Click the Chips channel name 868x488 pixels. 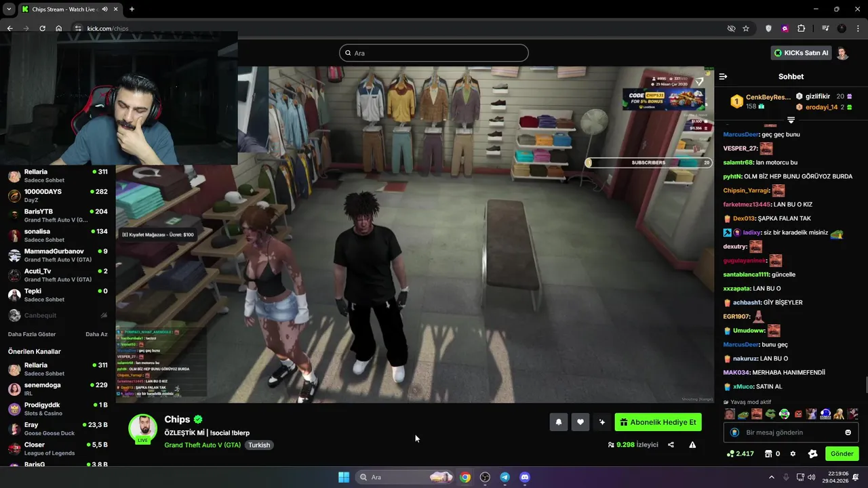(x=177, y=420)
